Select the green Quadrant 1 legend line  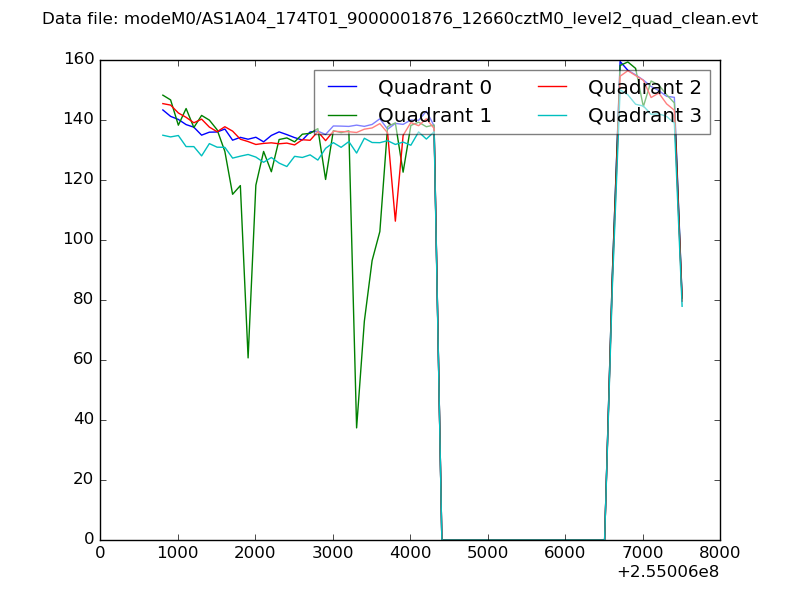345,116
